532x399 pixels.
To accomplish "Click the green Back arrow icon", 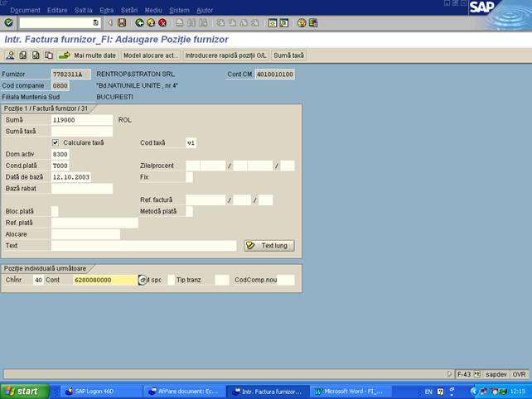I will click(139, 23).
